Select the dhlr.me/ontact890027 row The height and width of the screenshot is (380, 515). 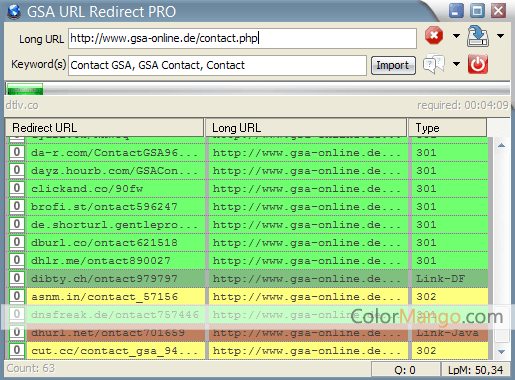click(x=247, y=260)
